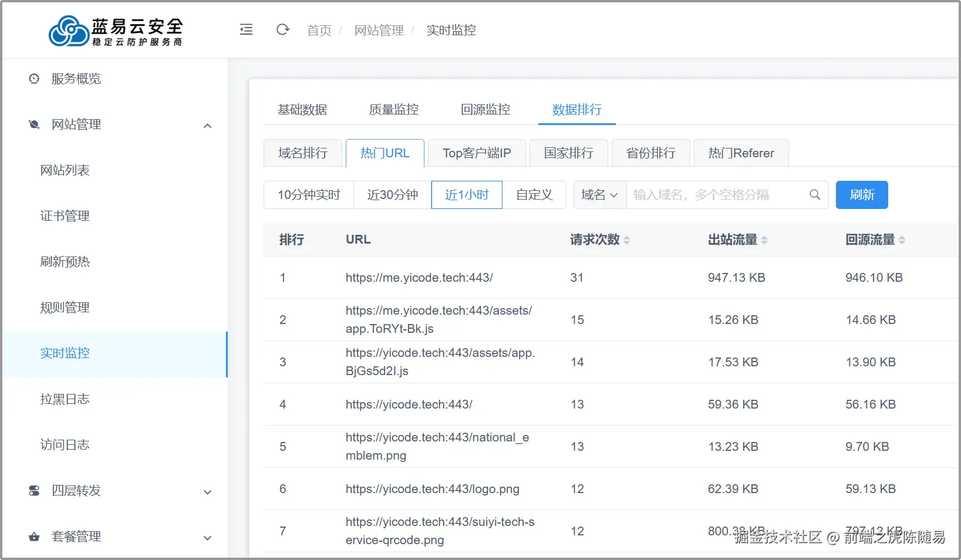Sort by 出站流量 column arrows

[764, 240]
